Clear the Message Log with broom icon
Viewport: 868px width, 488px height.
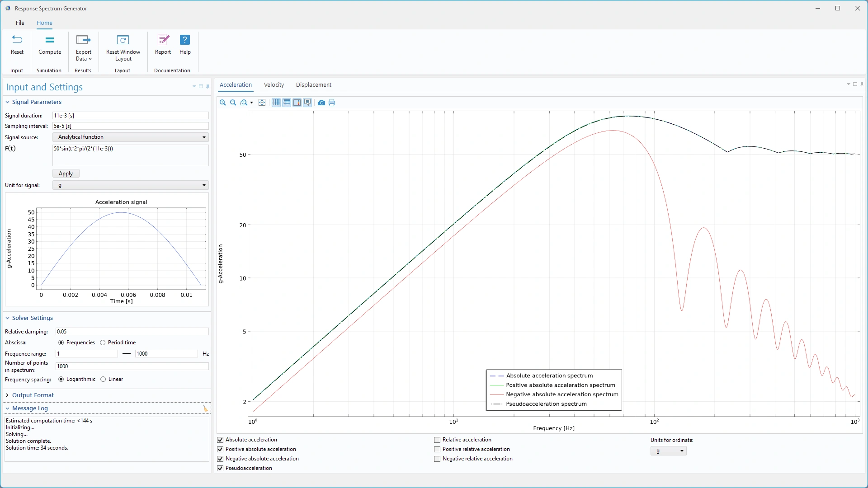[206, 408]
